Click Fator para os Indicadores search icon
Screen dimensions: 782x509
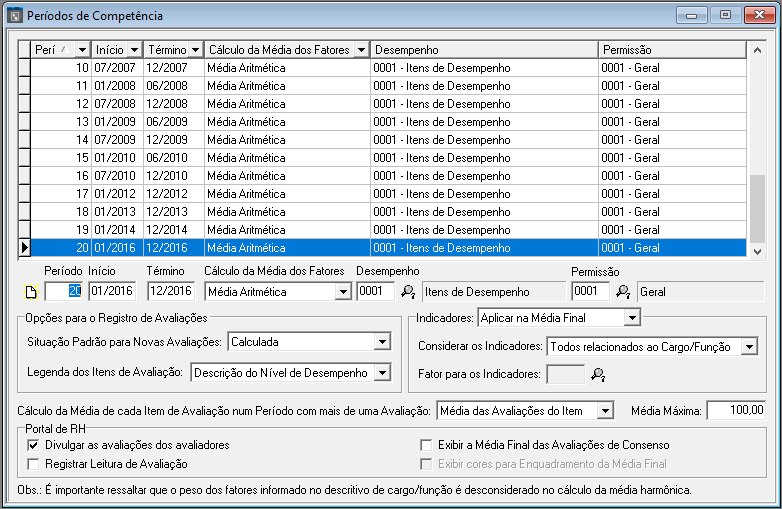point(598,375)
